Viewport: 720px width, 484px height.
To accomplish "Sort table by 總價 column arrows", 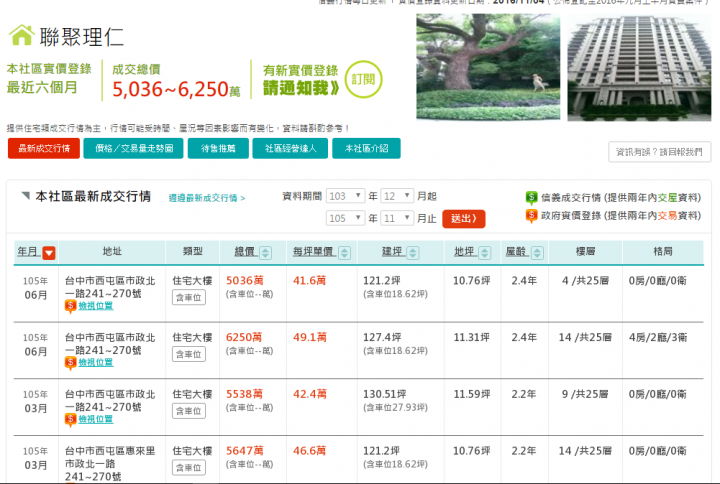I will coord(265,253).
